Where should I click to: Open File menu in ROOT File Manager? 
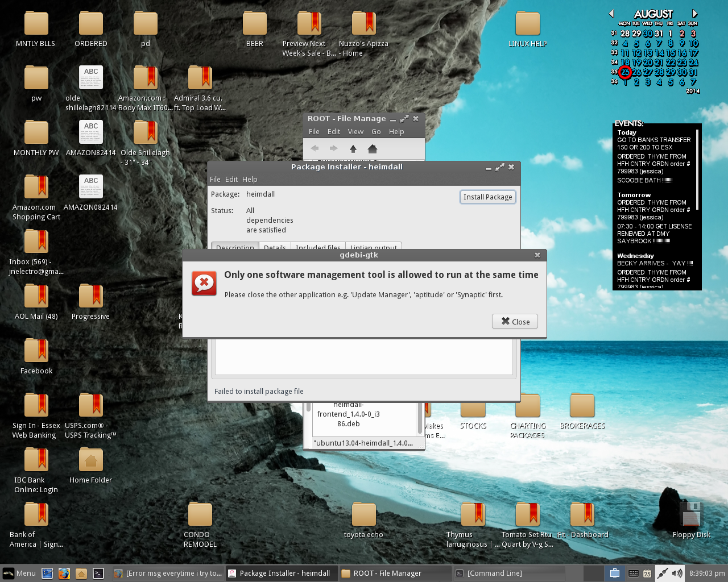[x=314, y=131]
